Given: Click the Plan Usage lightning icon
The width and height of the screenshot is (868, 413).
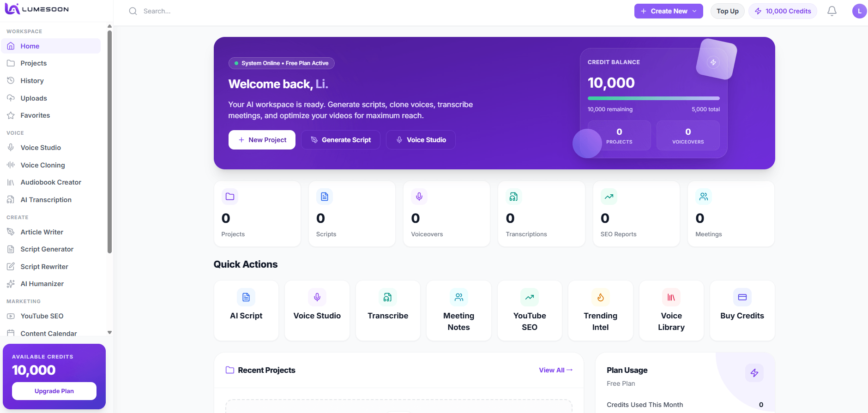Looking at the screenshot, I should 754,373.
